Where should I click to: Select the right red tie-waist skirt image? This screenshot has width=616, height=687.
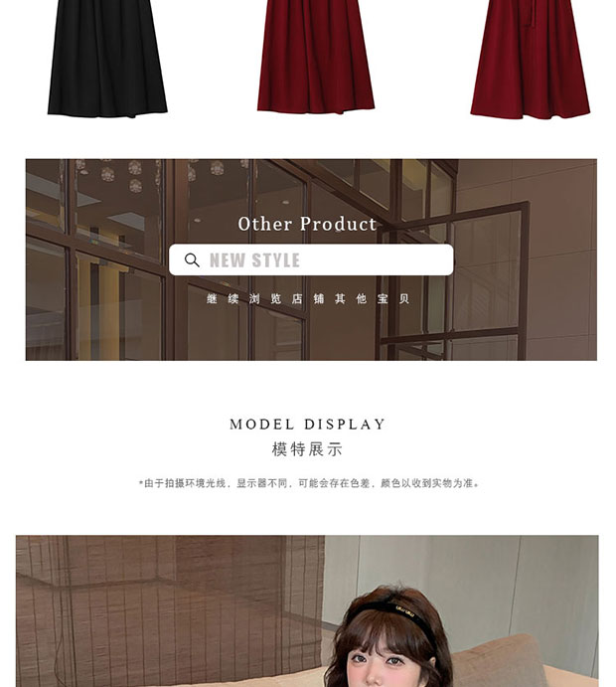(531, 59)
